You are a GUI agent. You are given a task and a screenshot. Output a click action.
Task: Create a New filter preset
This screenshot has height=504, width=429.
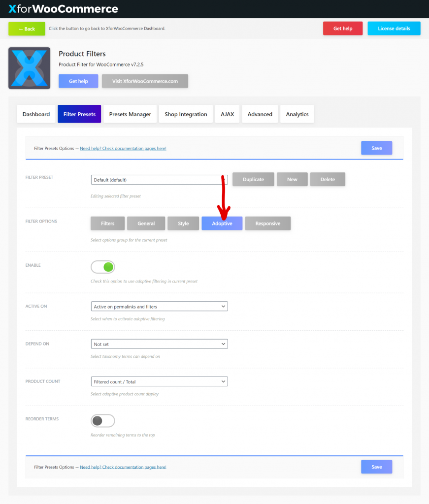click(292, 179)
